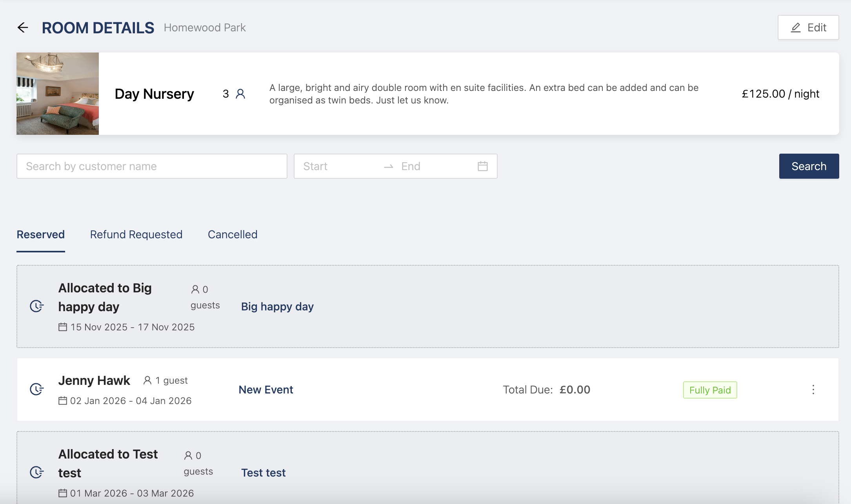Screen dimensions: 851x504
Task: Click the guest capacity person icon
Action: coord(240,94)
